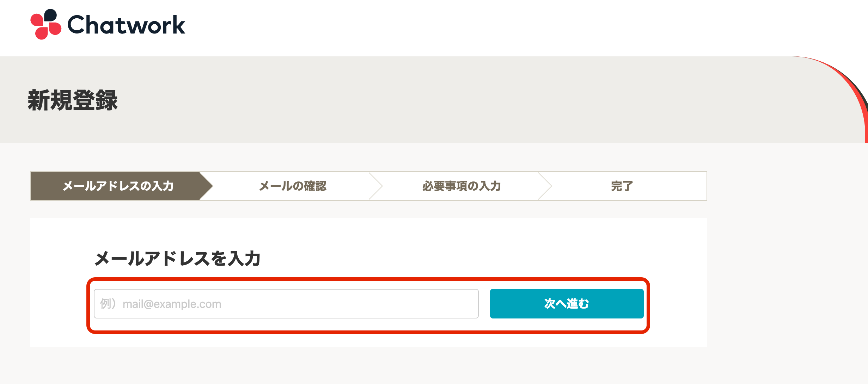Click the メールアドレスを入力 heading
Viewport: 868px width, 384px height.
(x=177, y=259)
